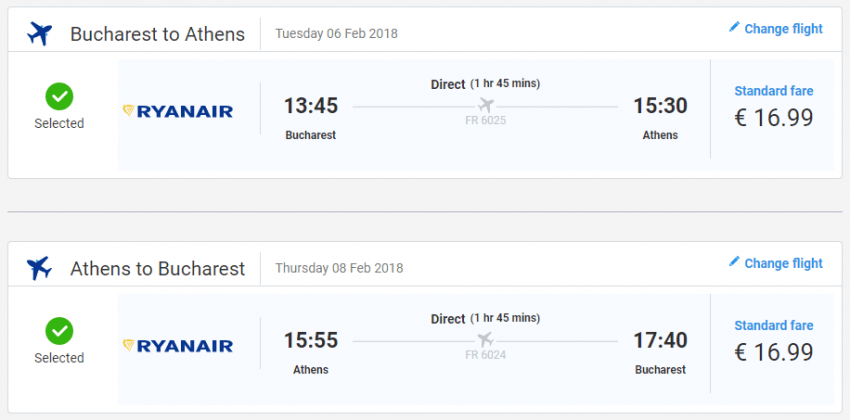Click the Athens to Bucharest airplane icon
The height and width of the screenshot is (420, 850).
pyautogui.click(x=40, y=268)
